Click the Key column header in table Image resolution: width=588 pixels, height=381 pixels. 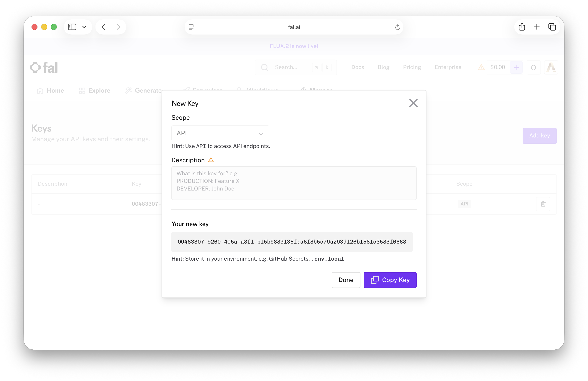click(136, 184)
